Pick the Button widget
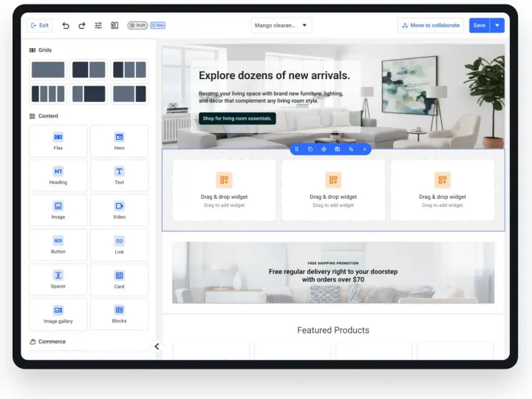This screenshot has height=399, width=532. [x=58, y=245]
